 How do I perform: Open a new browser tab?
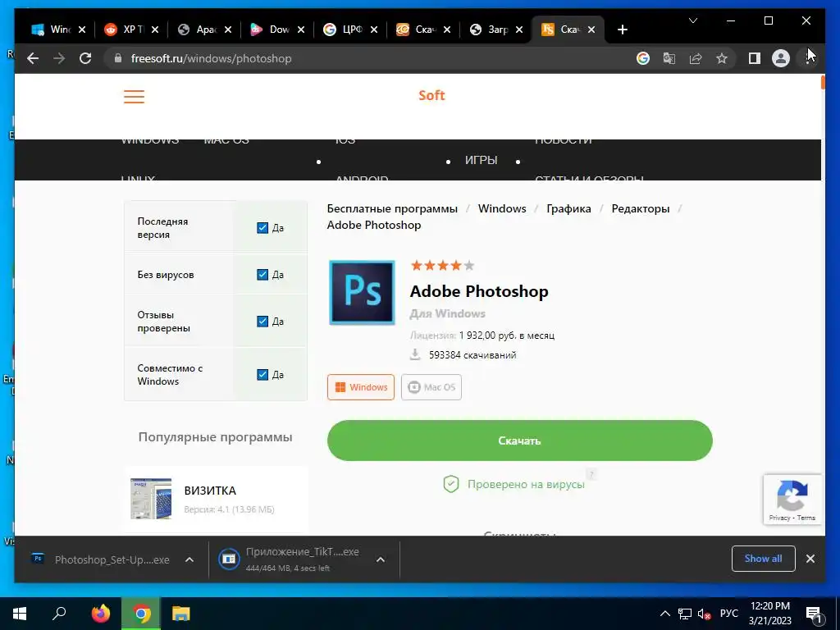[622, 30]
